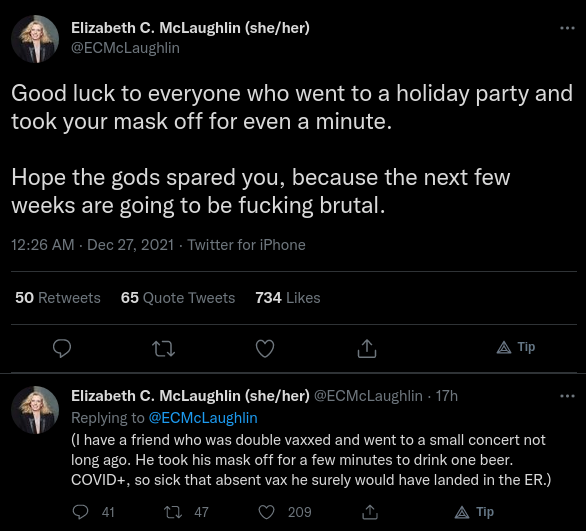View the 65 Quote Tweets
This screenshot has height=531, width=586.
click(178, 298)
